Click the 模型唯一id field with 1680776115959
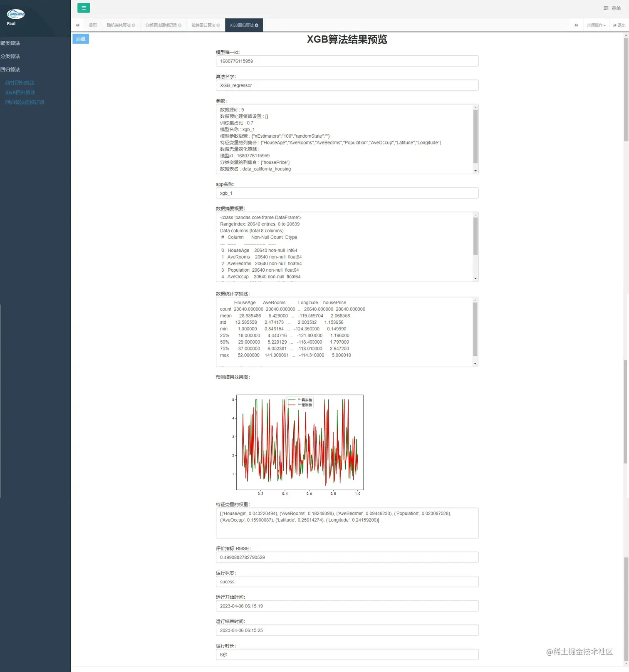 pyautogui.click(x=347, y=61)
